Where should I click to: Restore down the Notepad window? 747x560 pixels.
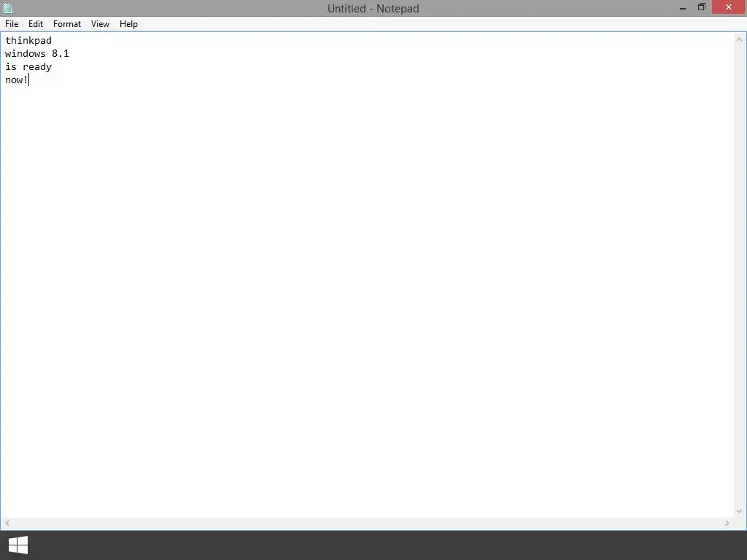click(701, 7)
